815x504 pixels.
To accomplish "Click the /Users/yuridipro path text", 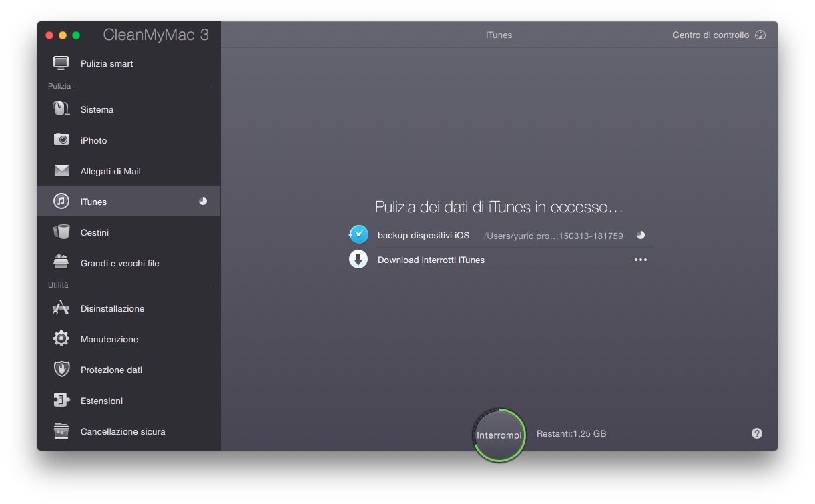I will [x=553, y=236].
